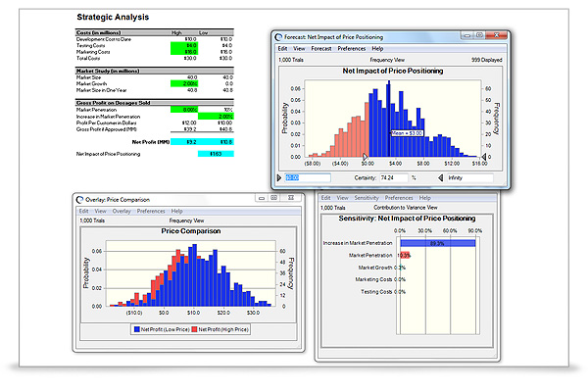This screenshot has height=392, width=588.
Task: Open the Overlay menu in Price Comparison window
Action: tap(122, 211)
